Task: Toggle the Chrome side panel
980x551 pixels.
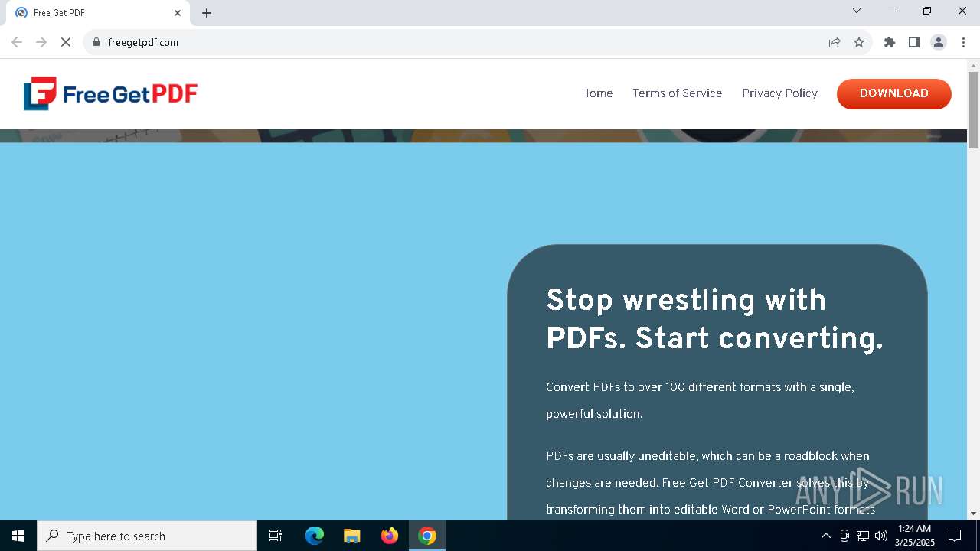Action: pyautogui.click(x=914, y=42)
